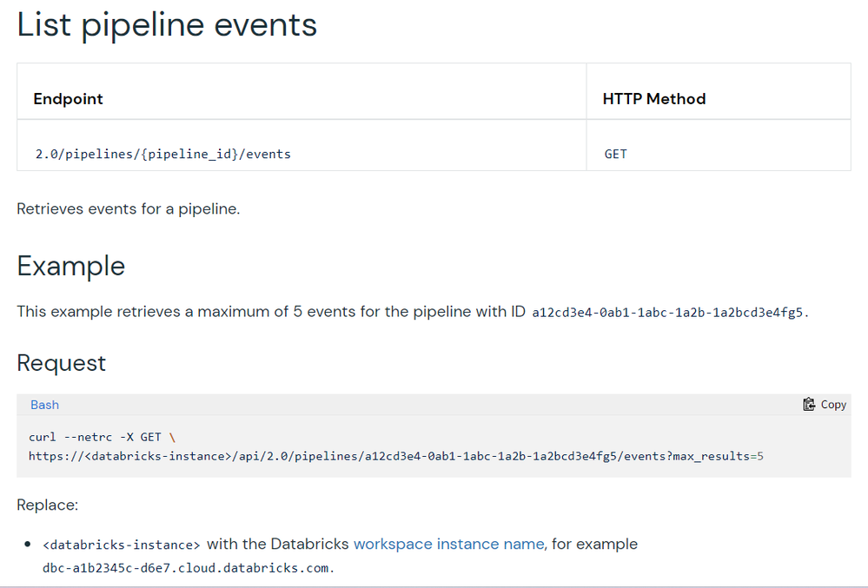
Task: Click the Copy clipboard icon
Action: click(809, 405)
